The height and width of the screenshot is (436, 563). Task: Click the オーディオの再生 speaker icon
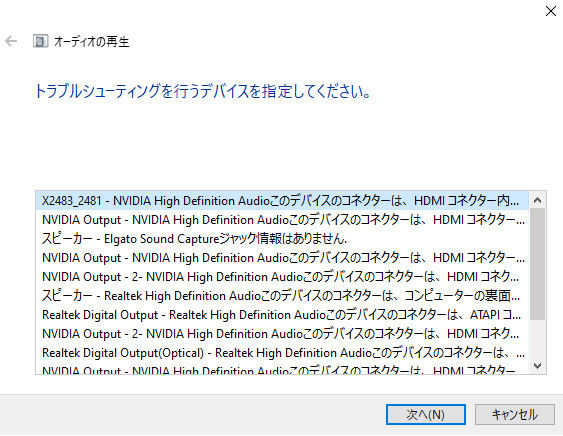click(x=40, y=41)
